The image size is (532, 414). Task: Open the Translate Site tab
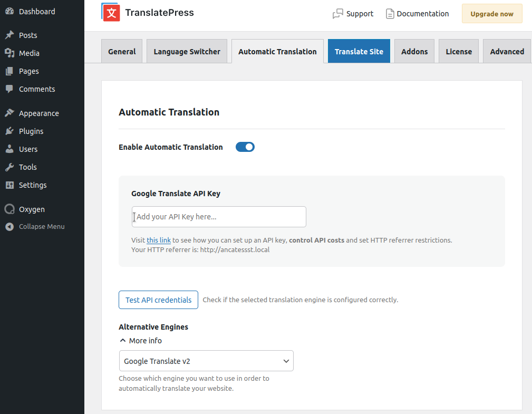(359, 51)
